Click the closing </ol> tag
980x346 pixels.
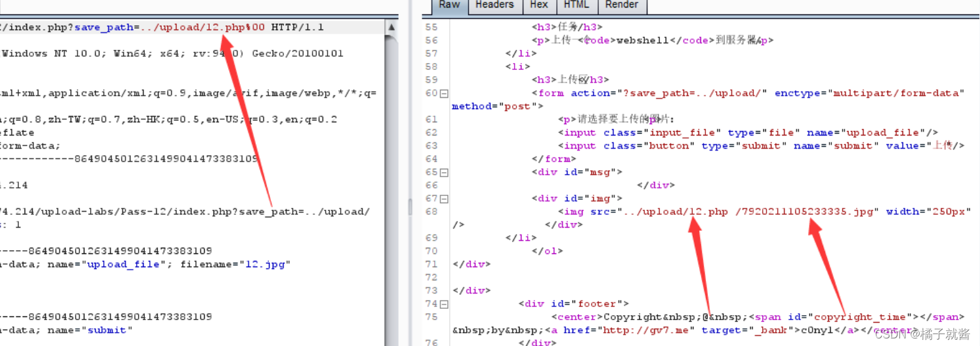[547, 251]
